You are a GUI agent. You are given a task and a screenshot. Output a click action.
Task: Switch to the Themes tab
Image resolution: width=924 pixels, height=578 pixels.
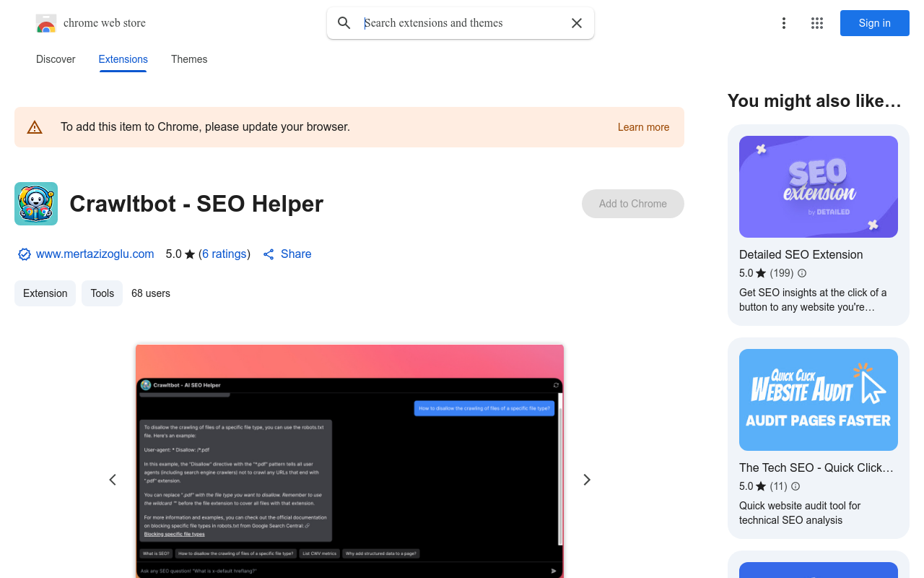point(188,59)
